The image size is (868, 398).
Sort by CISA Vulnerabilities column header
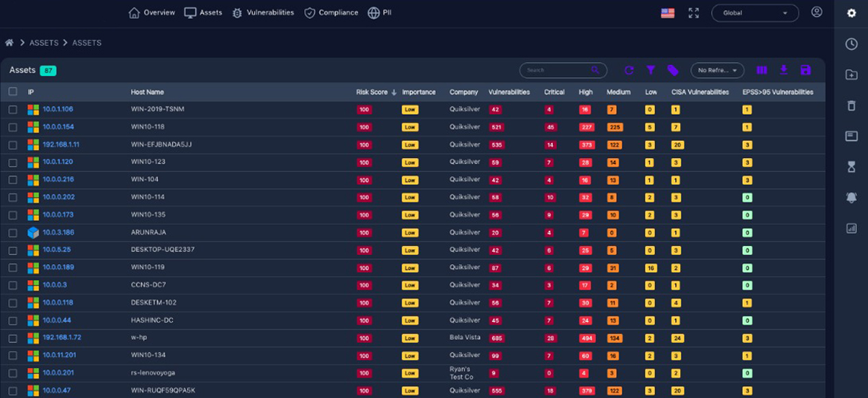701,92
